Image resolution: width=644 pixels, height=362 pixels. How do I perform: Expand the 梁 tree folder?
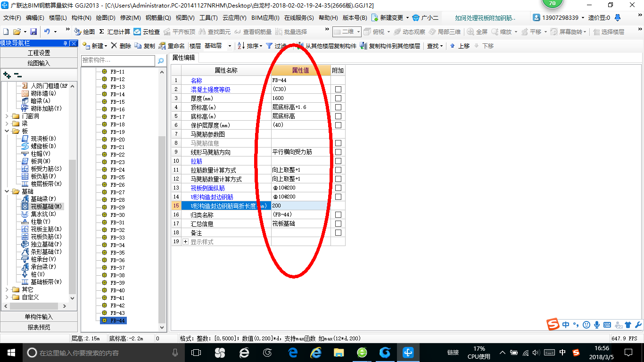click(x=7, y=123)
